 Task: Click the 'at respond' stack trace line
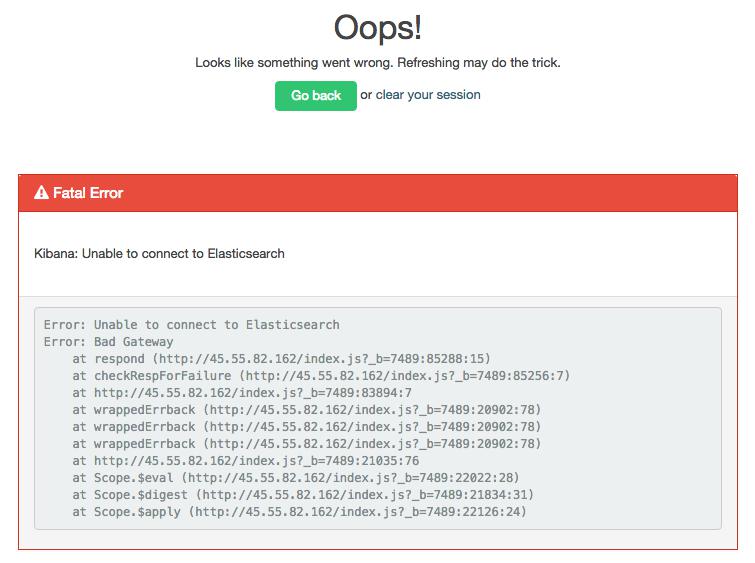tap(281, 358)
